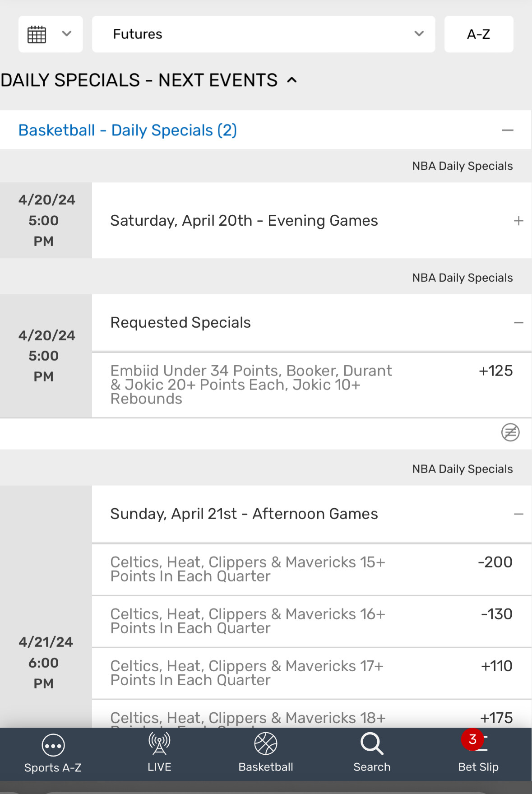Pick the -200 odds for 15+ points

point(495,562)
